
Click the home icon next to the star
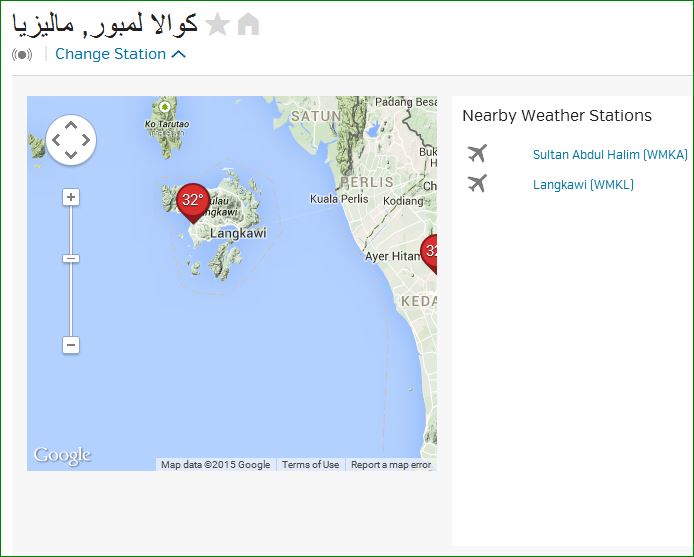[248, 24]
